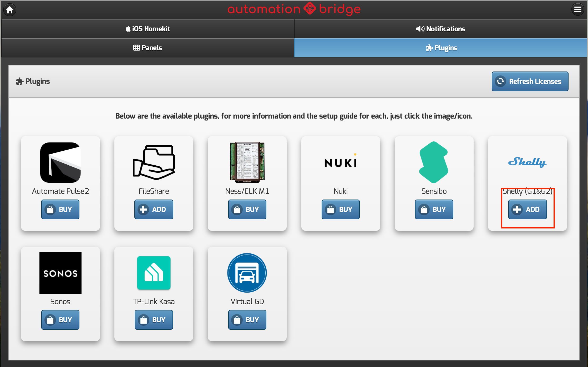Image resolution: width=588 pixels, height=367 pixels.
Task: Open the Notifications tab
Action: [x=440, y=29]
